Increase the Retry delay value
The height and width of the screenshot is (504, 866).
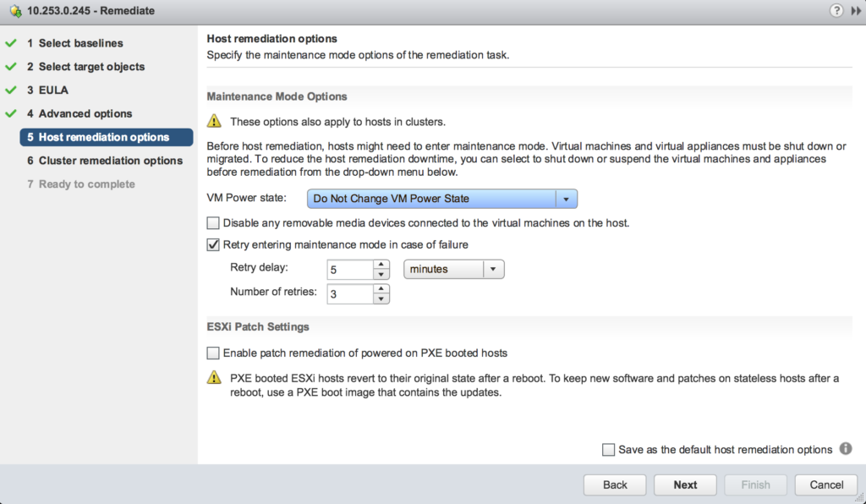[x=381, y=265]
